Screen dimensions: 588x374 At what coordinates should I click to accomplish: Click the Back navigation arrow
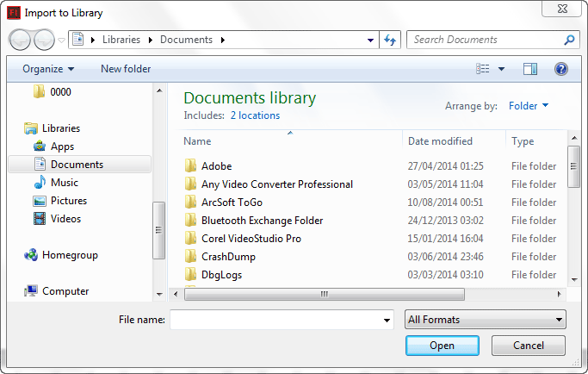[x=20, y=40]
